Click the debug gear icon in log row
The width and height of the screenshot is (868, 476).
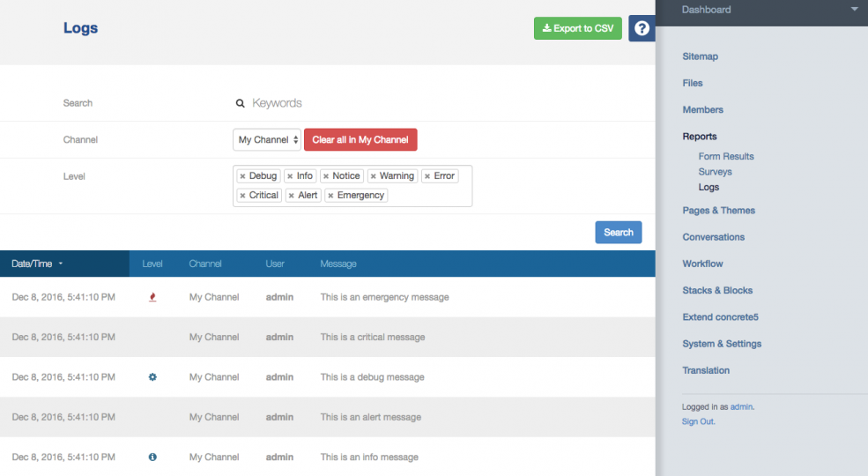click(x=152, y=377)
